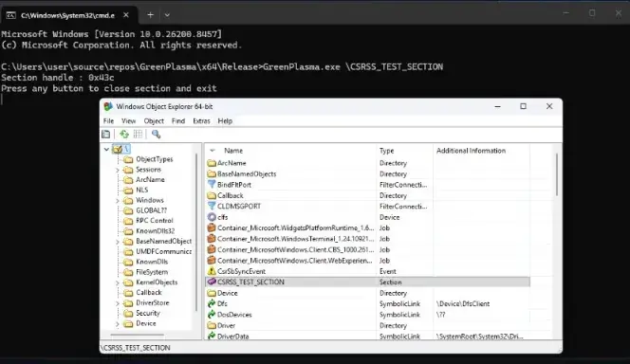Expand the Windows tree node

point(118,201)
